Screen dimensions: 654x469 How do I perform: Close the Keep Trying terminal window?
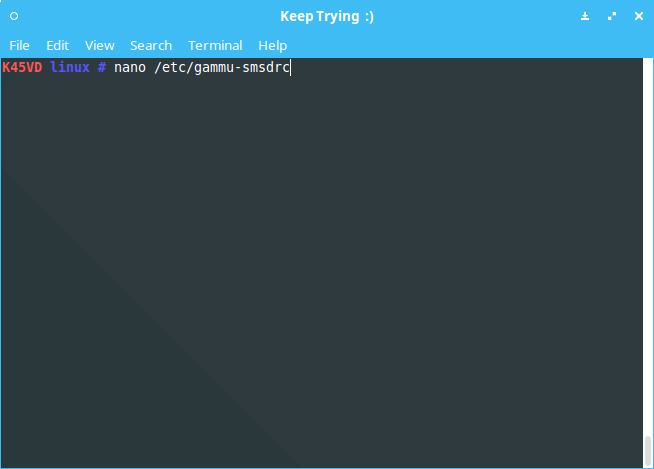(639, 16)
